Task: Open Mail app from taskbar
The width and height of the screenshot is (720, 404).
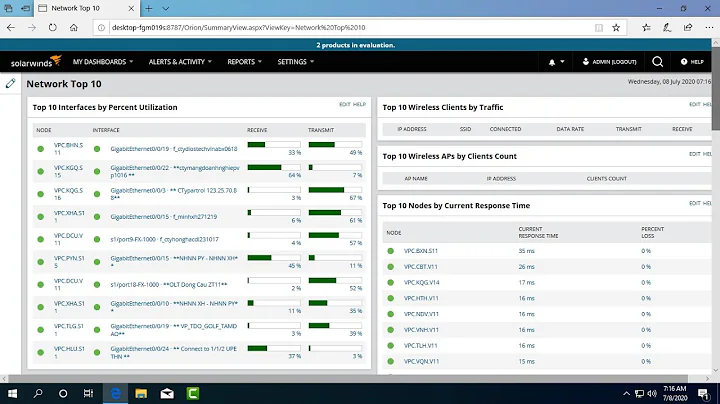Action: (x=167, y=393)
